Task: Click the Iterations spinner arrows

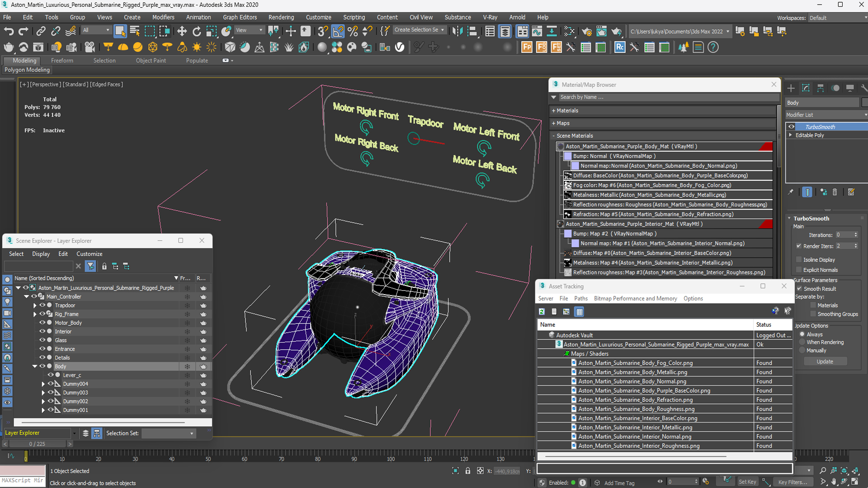Action: 855,235
